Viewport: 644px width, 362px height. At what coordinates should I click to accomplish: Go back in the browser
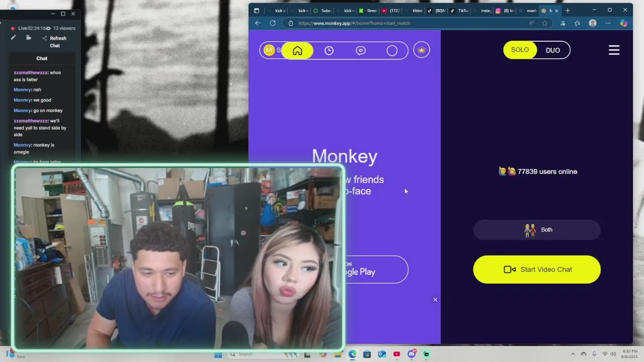tap(258, 23)
